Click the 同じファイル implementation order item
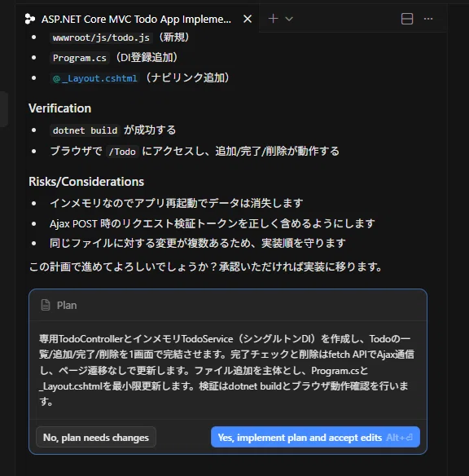 pyautogui.click(x=197, y=243)
